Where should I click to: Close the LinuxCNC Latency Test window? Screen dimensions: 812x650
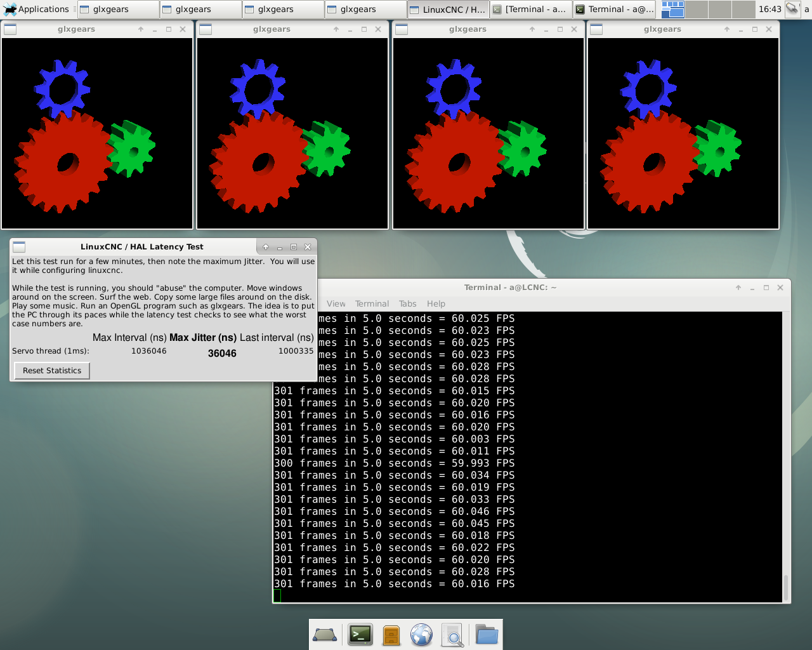coord(308,247)
